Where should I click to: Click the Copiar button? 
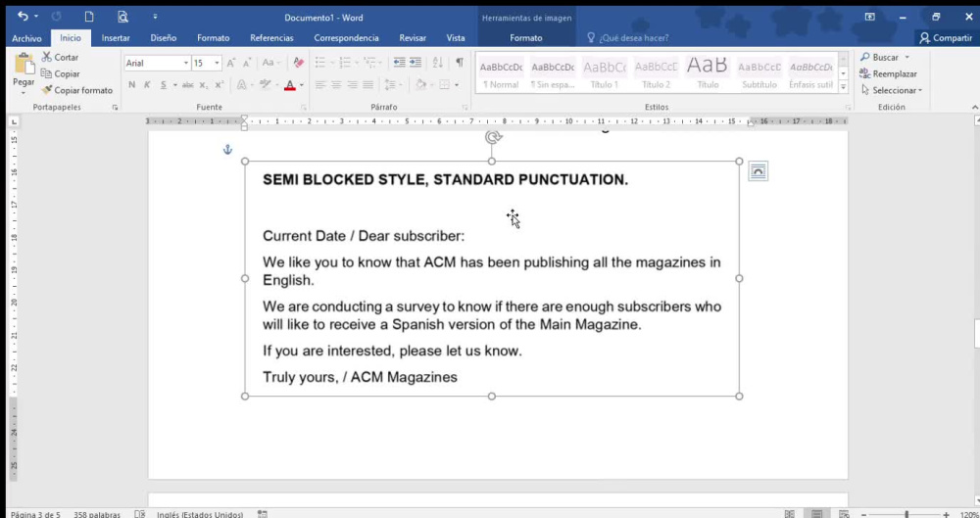click(60, 73)
